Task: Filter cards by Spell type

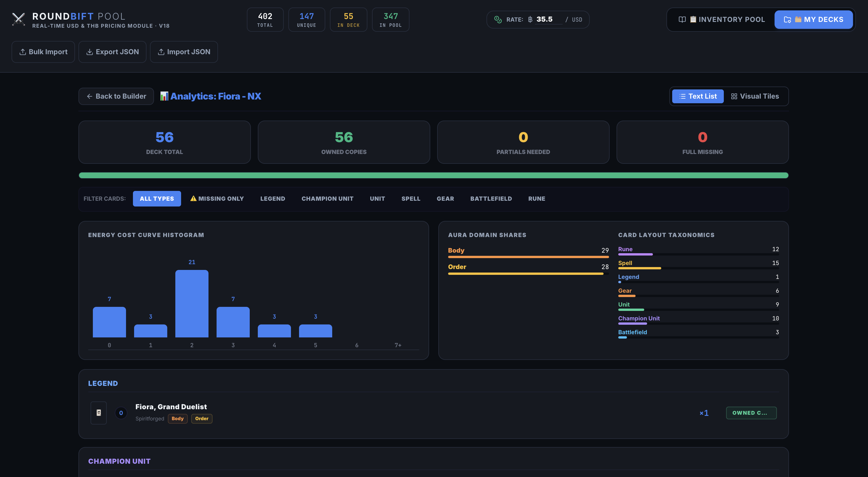Action: point(411,199)
